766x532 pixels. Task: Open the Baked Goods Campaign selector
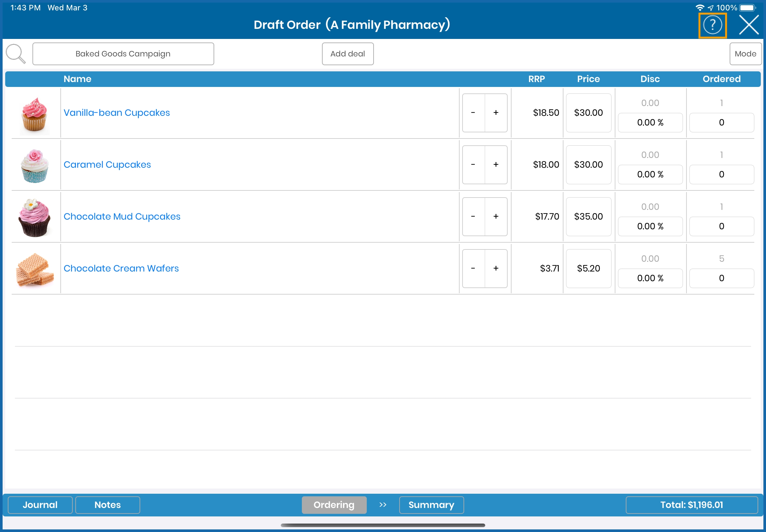pos(123,54)
